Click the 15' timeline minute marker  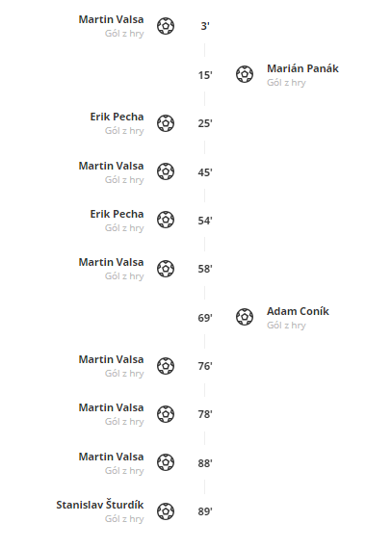tap(205, 75)
